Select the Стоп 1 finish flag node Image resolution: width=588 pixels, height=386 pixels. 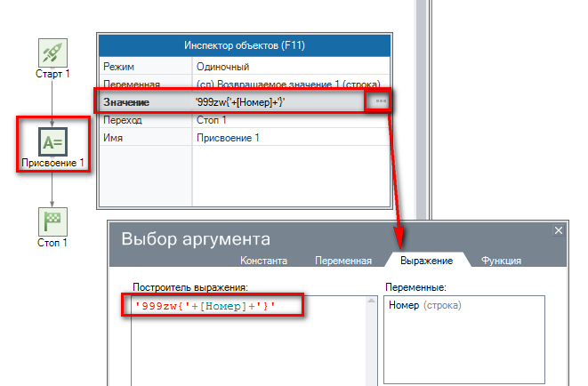pyautogui.click(x=52, y=222)
